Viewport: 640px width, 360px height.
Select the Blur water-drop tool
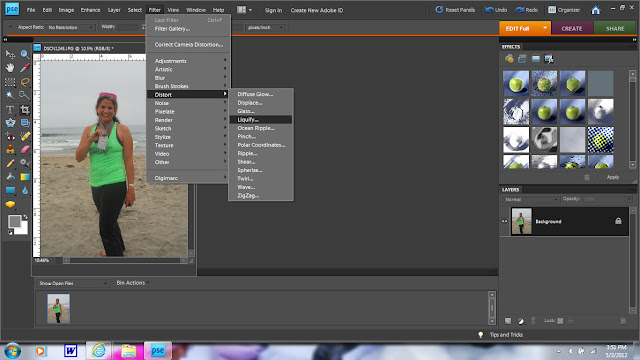click(25, 191)
